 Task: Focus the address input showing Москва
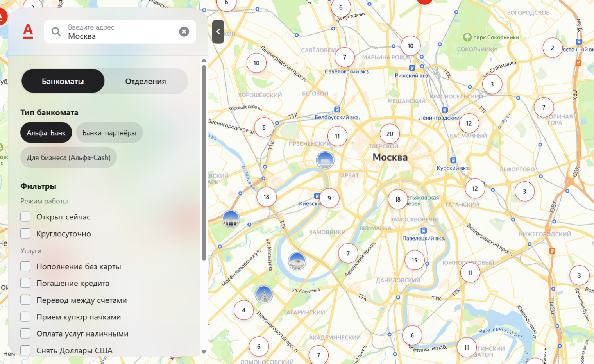[120, 32]
